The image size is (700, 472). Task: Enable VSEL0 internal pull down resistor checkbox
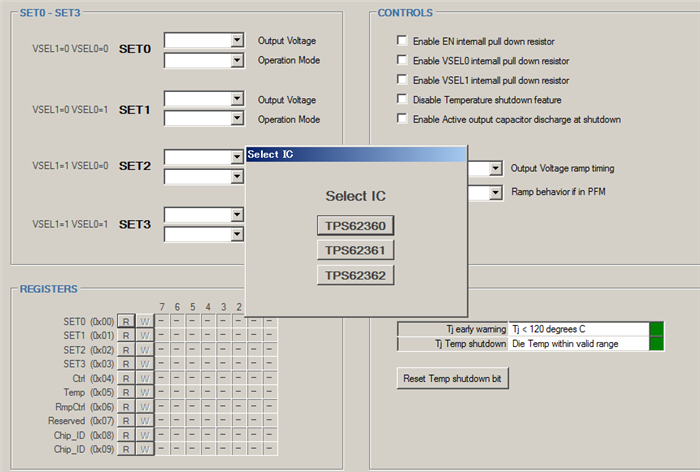(402, 60)
